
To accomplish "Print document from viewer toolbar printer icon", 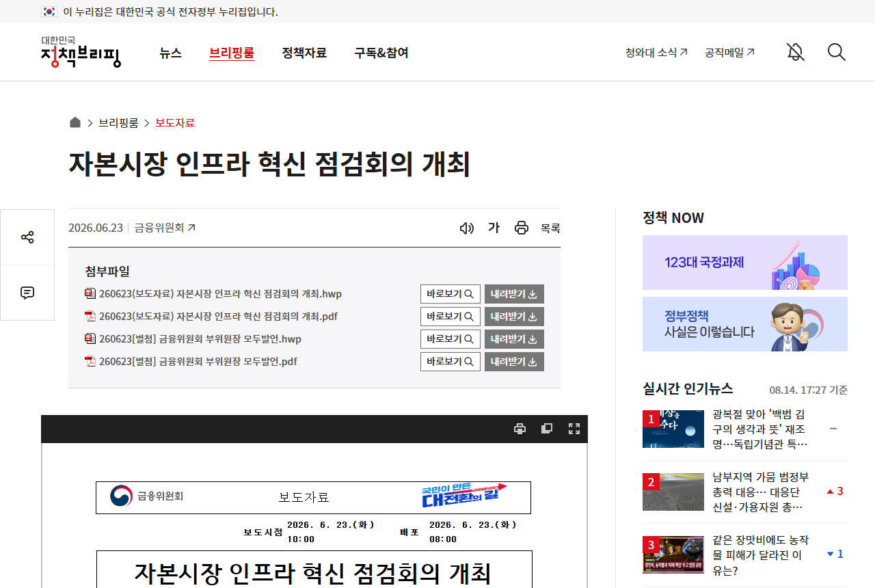I will click(x=520, y=429).
